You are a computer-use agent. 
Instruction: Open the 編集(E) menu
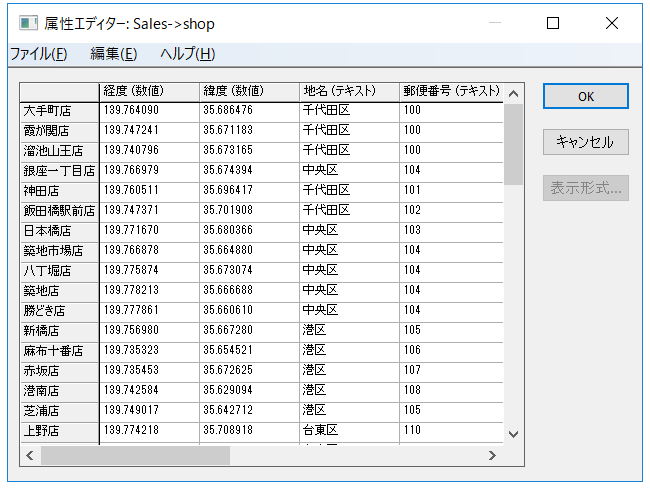pyautogui.click(x=114, y=54)
